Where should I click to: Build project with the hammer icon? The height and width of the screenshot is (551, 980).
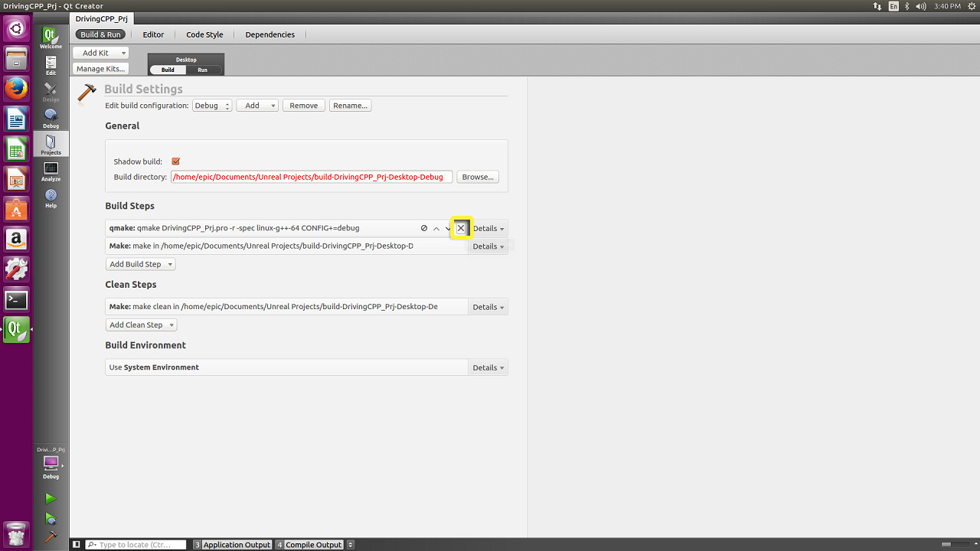[x=51, y=536]
